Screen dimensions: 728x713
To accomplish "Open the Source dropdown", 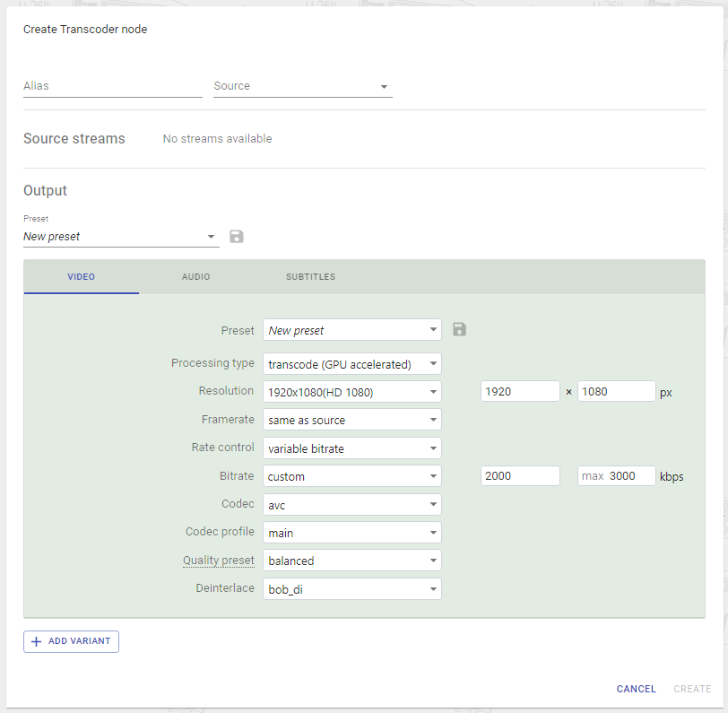I will 302,87.
